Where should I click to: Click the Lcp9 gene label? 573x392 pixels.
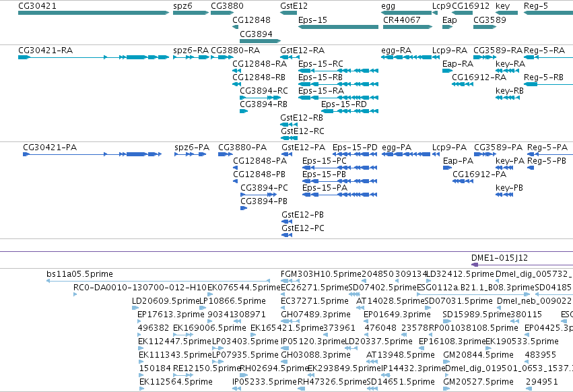pos(442,6)
